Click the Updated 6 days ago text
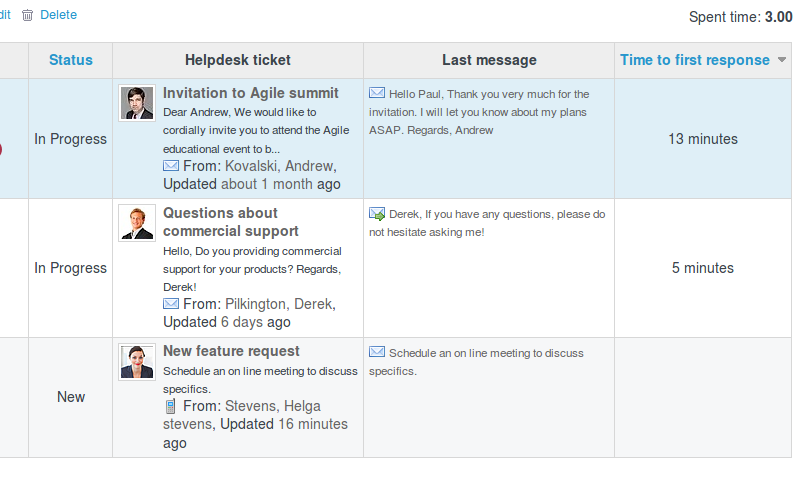800x500 pixels. (x=227, y=322)
